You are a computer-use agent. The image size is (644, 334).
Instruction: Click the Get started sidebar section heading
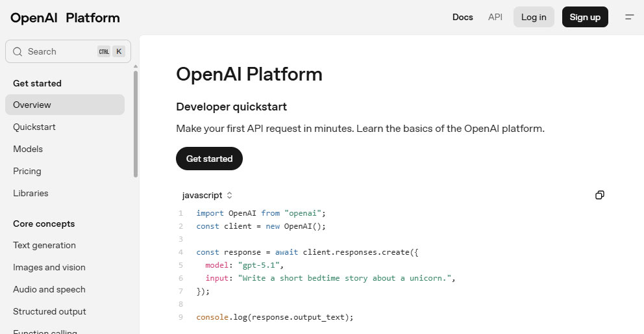pos(38,83)
